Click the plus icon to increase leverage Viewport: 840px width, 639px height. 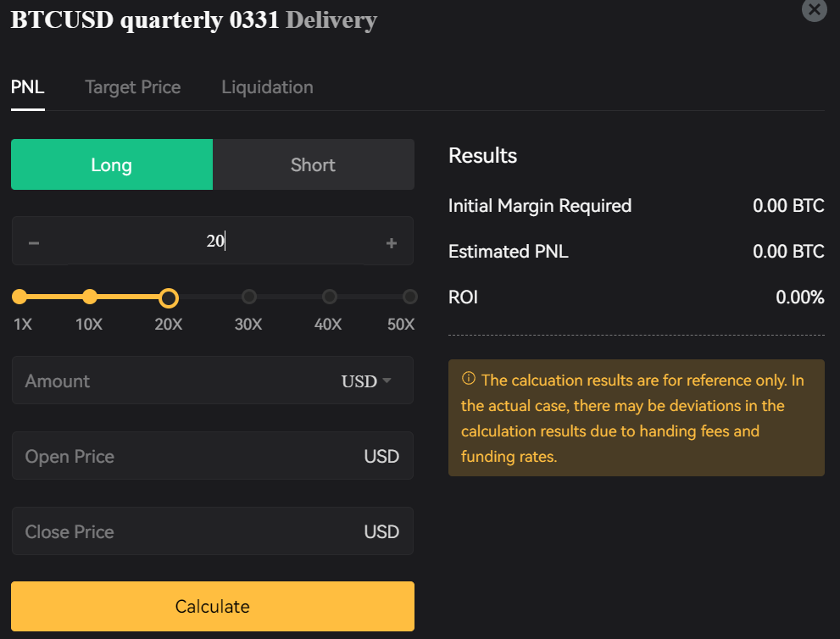pos(392,243)
